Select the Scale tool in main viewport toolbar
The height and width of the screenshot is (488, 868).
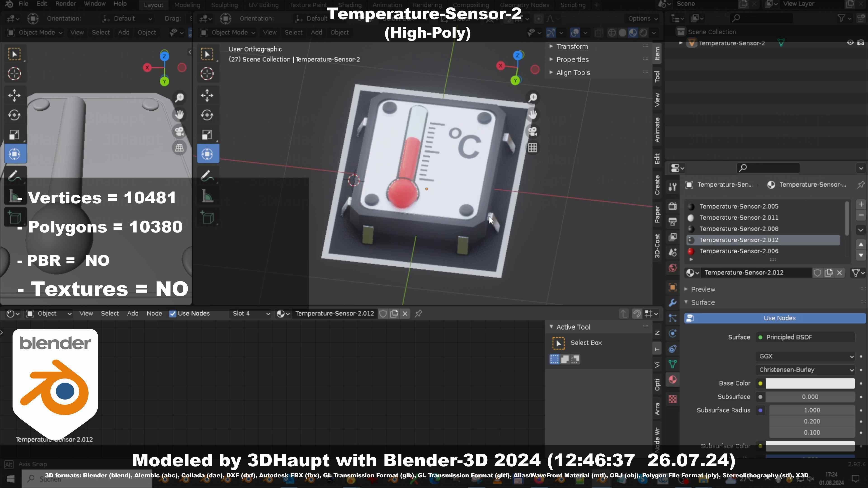click(x=207, y=135)
